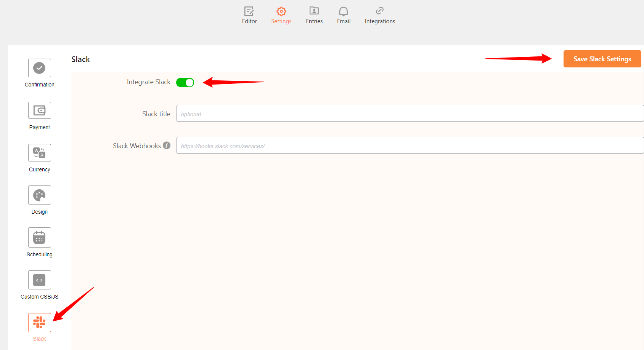This screenshot has height=350, width=644.
Task: Select the Currency translate icon
Action: tap(40, 153)
